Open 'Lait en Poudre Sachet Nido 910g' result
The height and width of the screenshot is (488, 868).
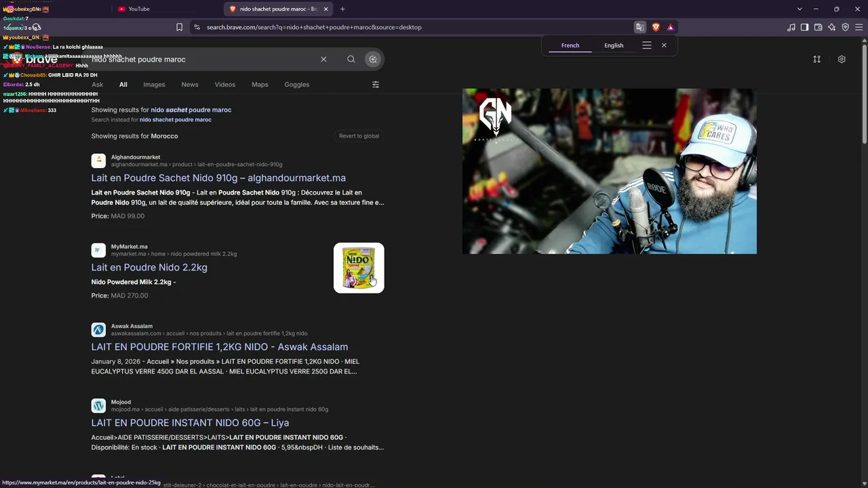click(x=218, y=178)
